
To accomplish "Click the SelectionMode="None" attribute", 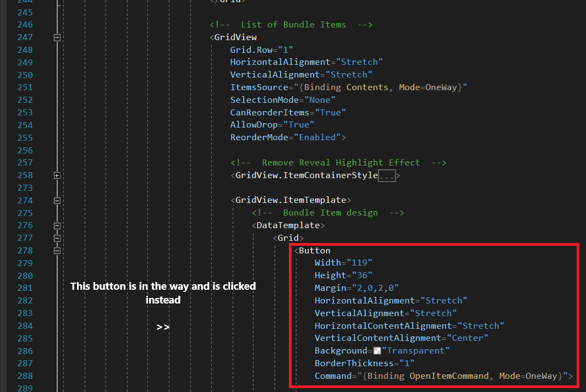I will 283,100.
